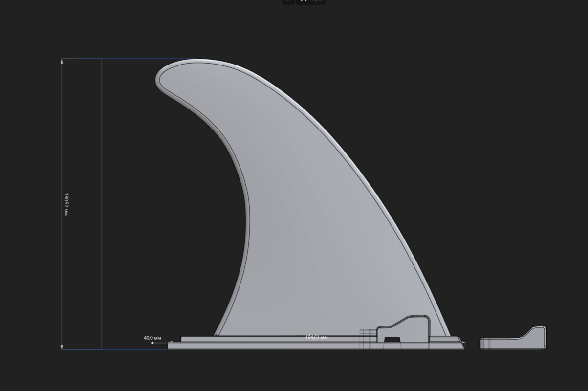This screenshot has width=588, height=391.
Task: Select the 190,52 мм height dimension label
Action: coord(66,204)
